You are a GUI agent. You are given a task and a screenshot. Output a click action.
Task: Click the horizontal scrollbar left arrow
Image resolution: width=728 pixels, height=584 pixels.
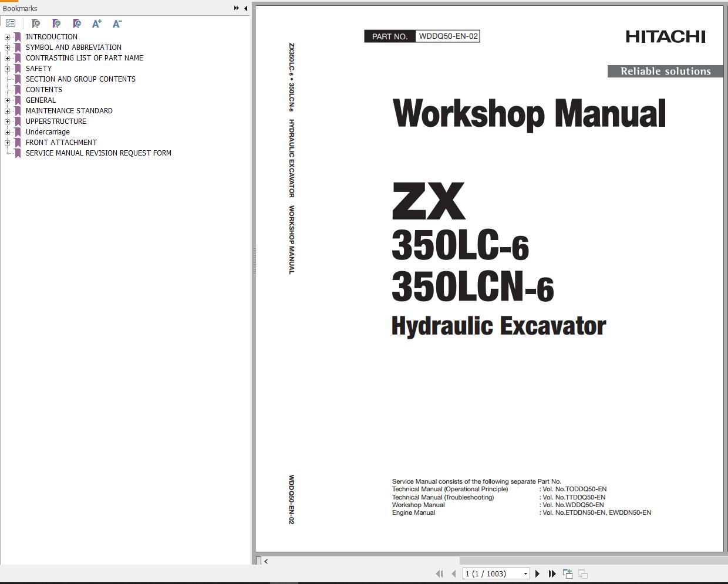click(x=267, y=561)
